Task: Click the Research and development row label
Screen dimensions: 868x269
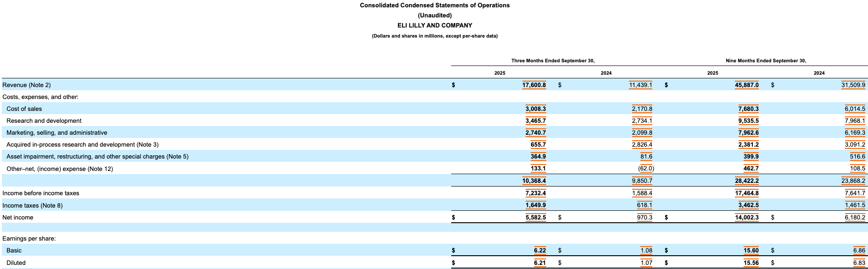Action: click(x=44, y=121)
